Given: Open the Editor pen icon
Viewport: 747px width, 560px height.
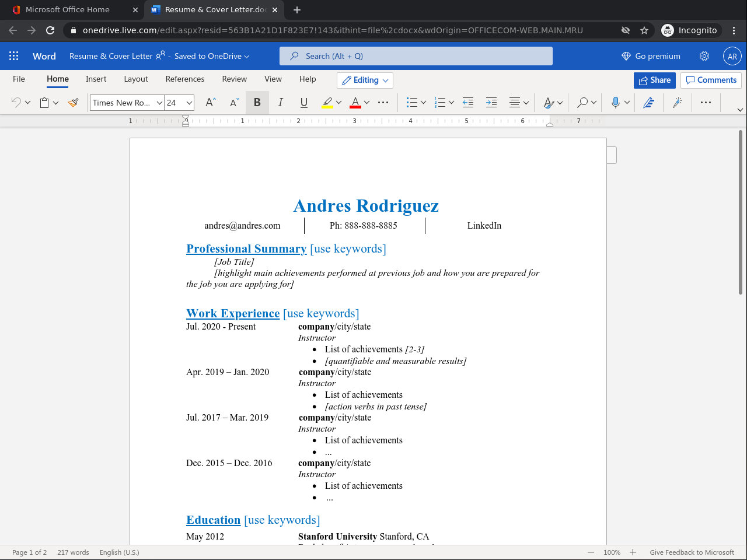Looking at the screenshot, I should 648,103.
